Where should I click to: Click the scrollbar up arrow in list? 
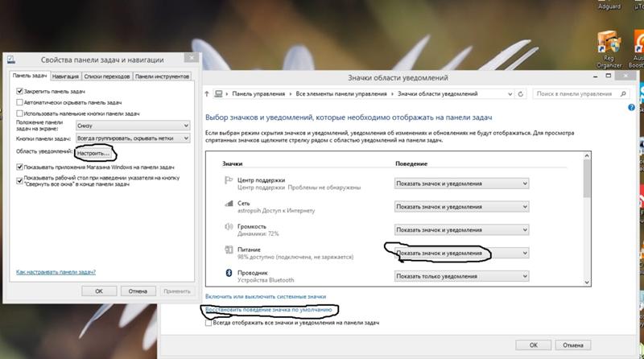[x=587, y=155]
